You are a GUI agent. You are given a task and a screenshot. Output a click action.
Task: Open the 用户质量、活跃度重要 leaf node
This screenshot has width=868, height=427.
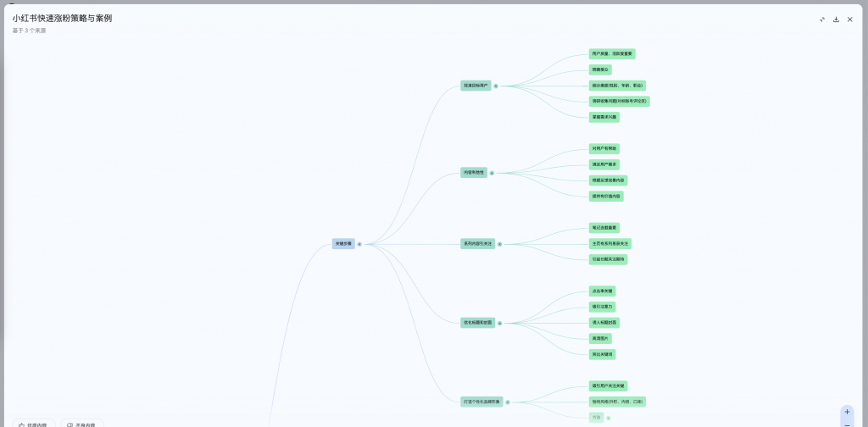click(x=612, y=54)
